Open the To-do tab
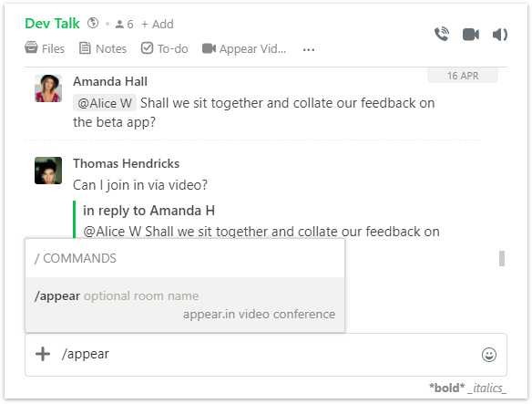The height and width of the screenshot is (404, 532). click(x=165, y=48)
